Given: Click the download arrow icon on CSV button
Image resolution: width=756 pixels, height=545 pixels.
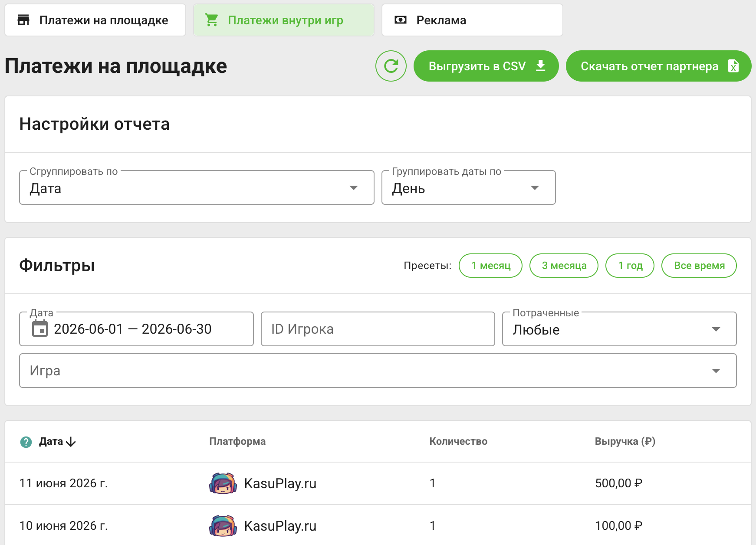Looking at the screenshot, I should 541,66.
